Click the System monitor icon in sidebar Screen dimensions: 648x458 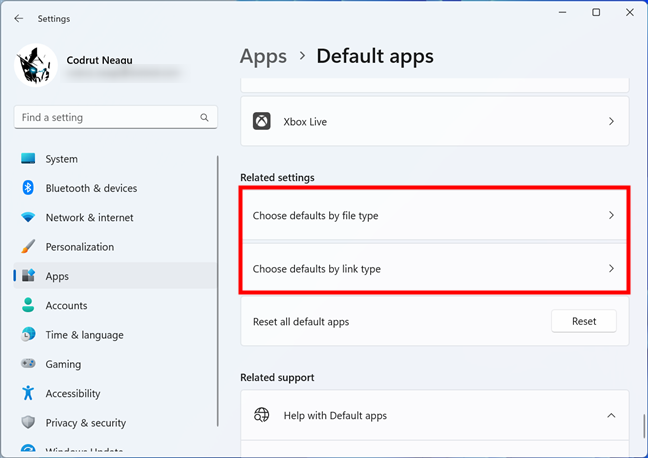[28, 159]
